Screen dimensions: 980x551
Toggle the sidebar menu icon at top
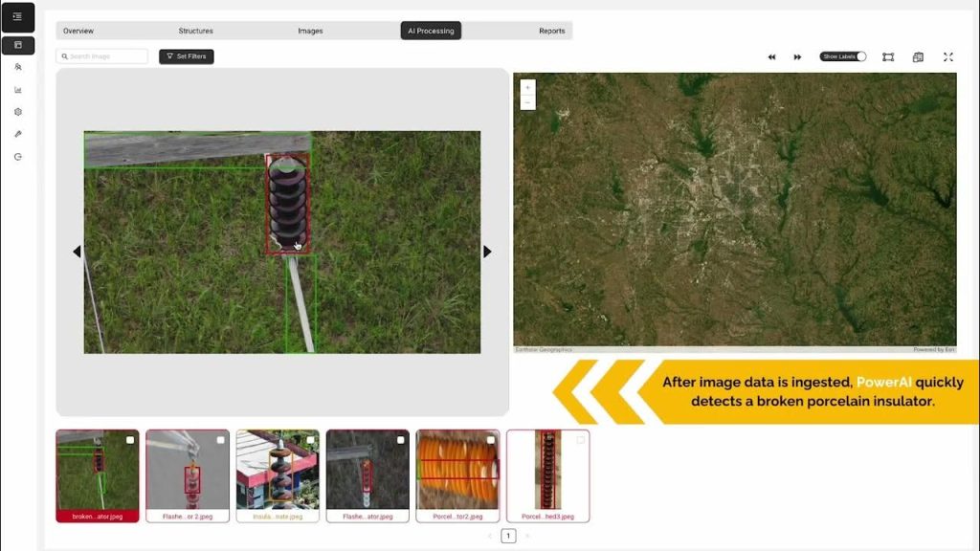17,16
